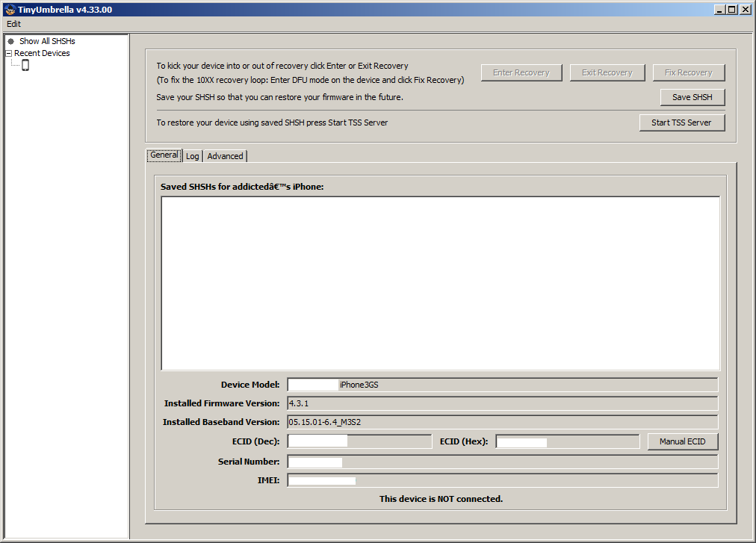Click the 'Saved SHSHs for addicted' heading text
Image resolution: width=756 pixels, height=543 pixels.
(242, 187)
